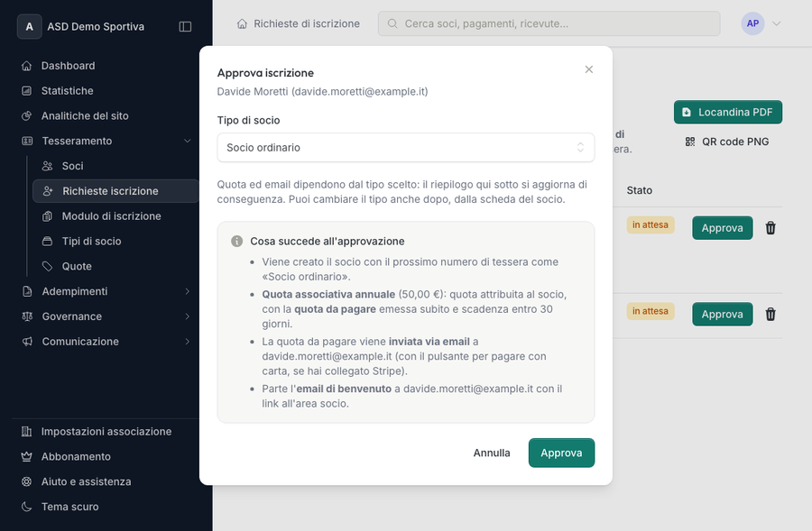Screen dimensions: 812x531
Task: Click the Quote tag icon
Action: click(x=47, y=267)
